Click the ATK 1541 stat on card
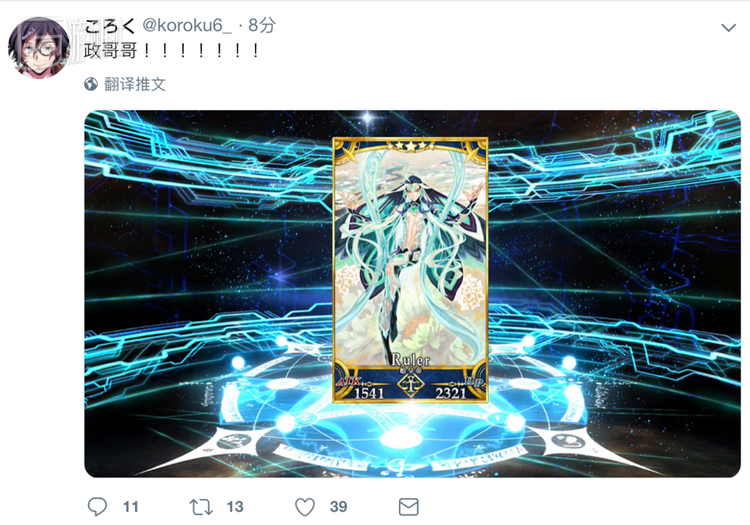The width and height of the screenshot is (750, 525). (x=364, y=389)
